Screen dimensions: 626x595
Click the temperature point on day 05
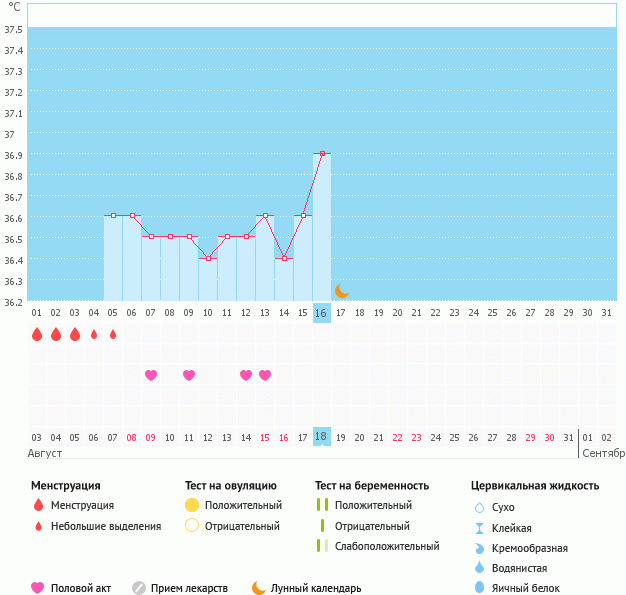[x=113, y=215]
